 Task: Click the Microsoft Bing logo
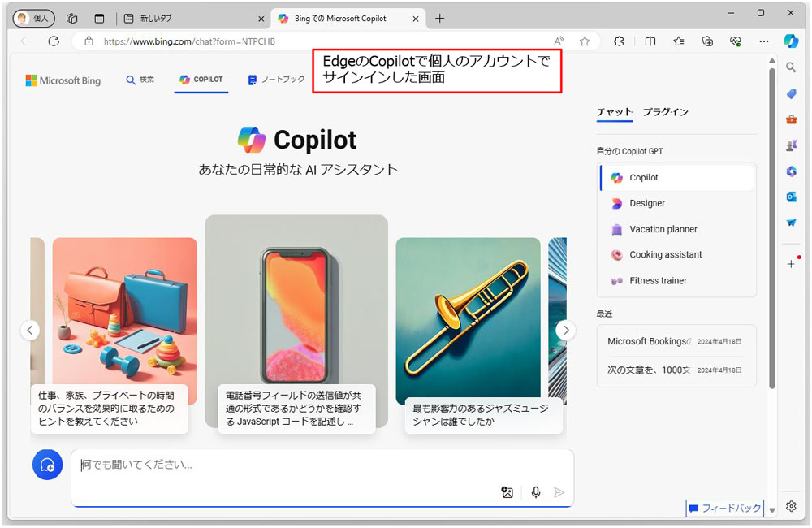[x=63, y=80]
